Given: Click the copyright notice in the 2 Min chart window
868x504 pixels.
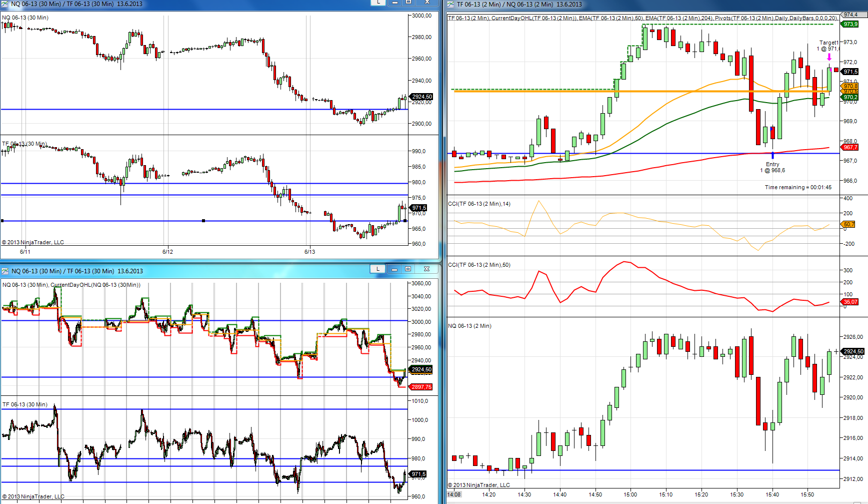Looking at the screenshot, I should pyautogui.click(x=478, y=485).
